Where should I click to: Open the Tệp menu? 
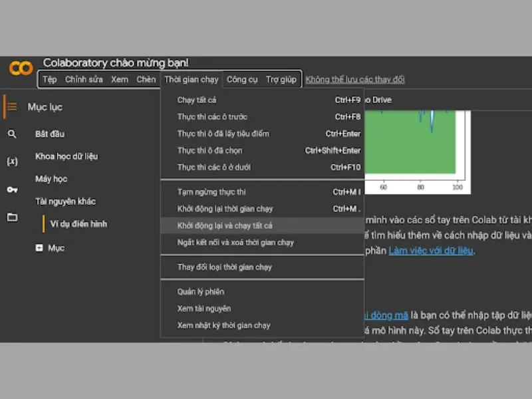coord(49,79)
